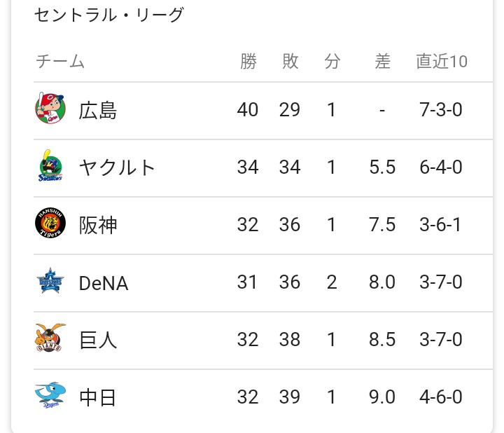The width and height of the screenshot is (504, 433).
Task: Click the 差 column header
Action: coord(382,61)
